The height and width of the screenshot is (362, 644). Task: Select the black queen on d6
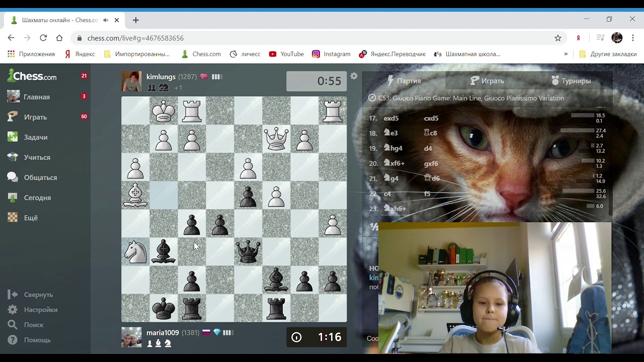tap(248, 251)
